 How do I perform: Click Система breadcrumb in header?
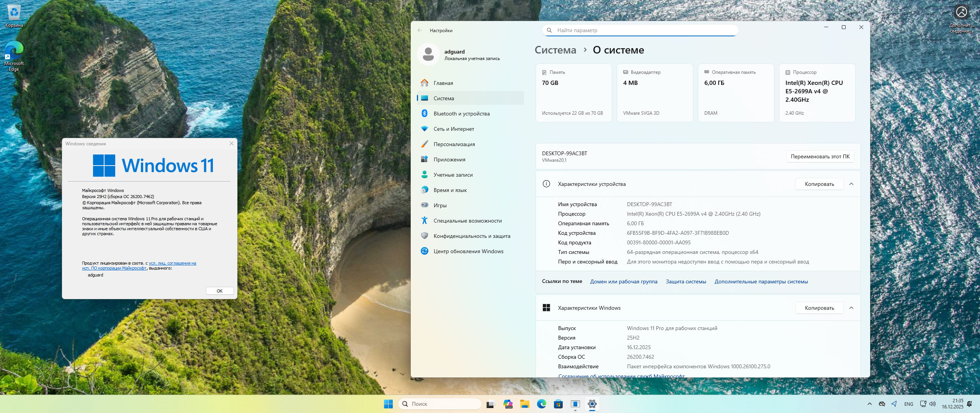pyautogui.click(x=555, y=50)
